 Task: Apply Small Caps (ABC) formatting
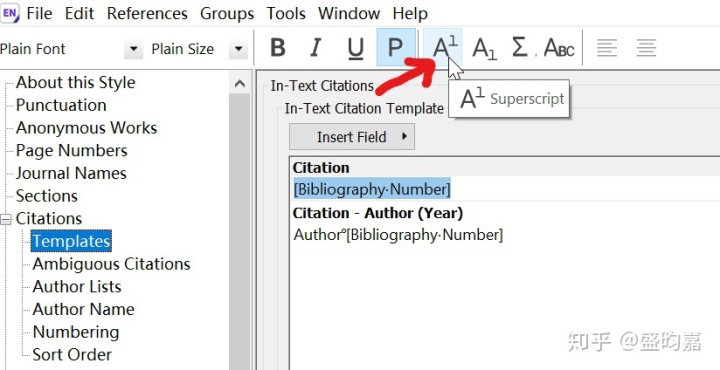(559, 48)
